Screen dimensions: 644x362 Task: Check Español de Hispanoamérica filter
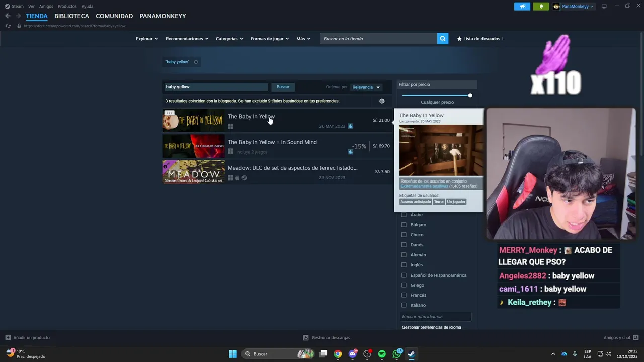coord(404,275)
